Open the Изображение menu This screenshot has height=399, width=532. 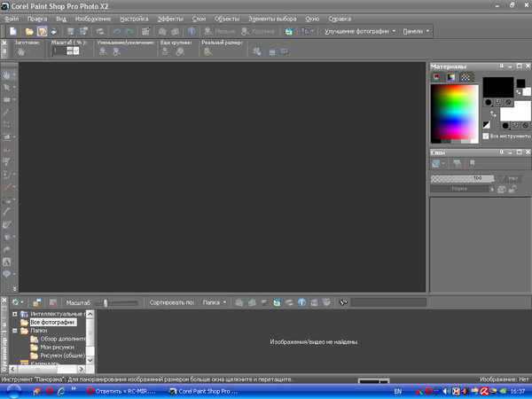(x=93, y=19)
